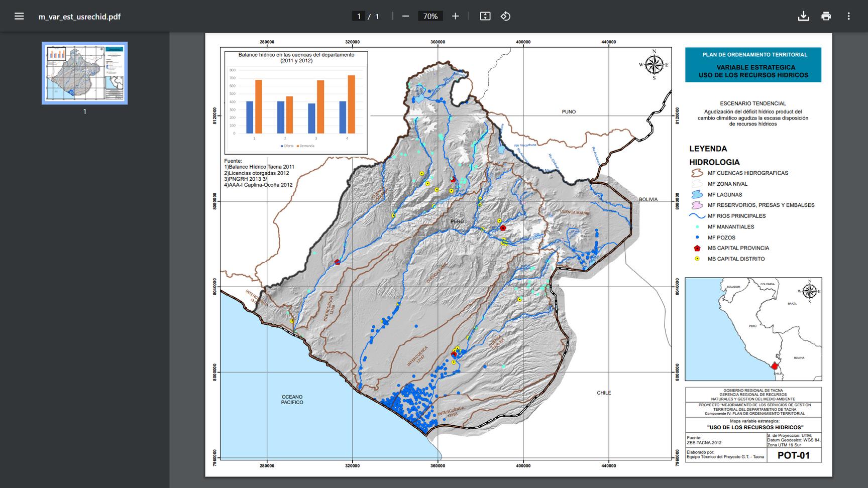
Task: Click the BOLIVIA label on the main map
Action: 648,199
